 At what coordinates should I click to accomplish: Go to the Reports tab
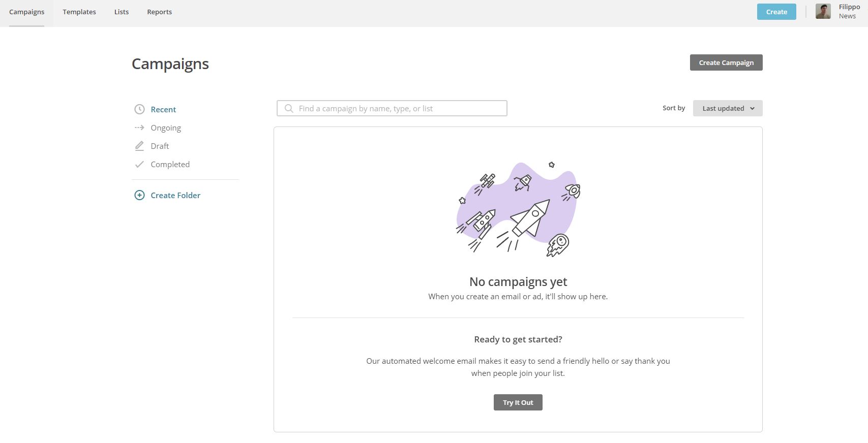coord(159,12)
